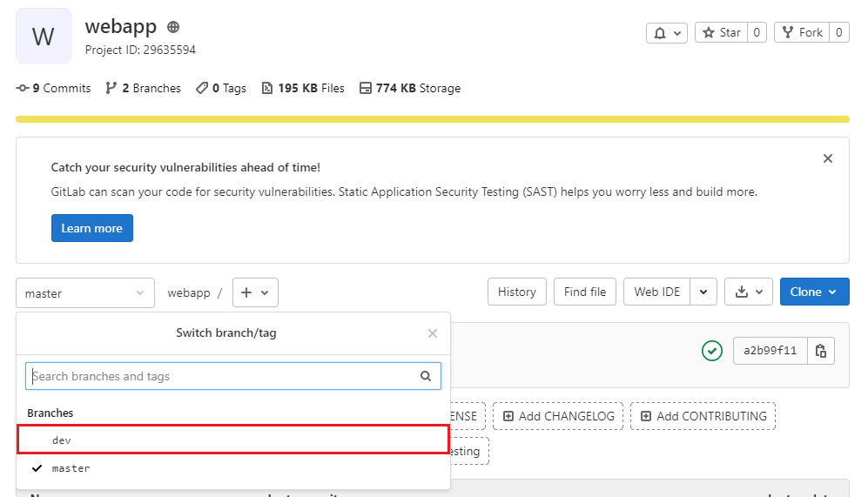
Task: Focus the Search branches and tags field
Action: coord(233,376)
